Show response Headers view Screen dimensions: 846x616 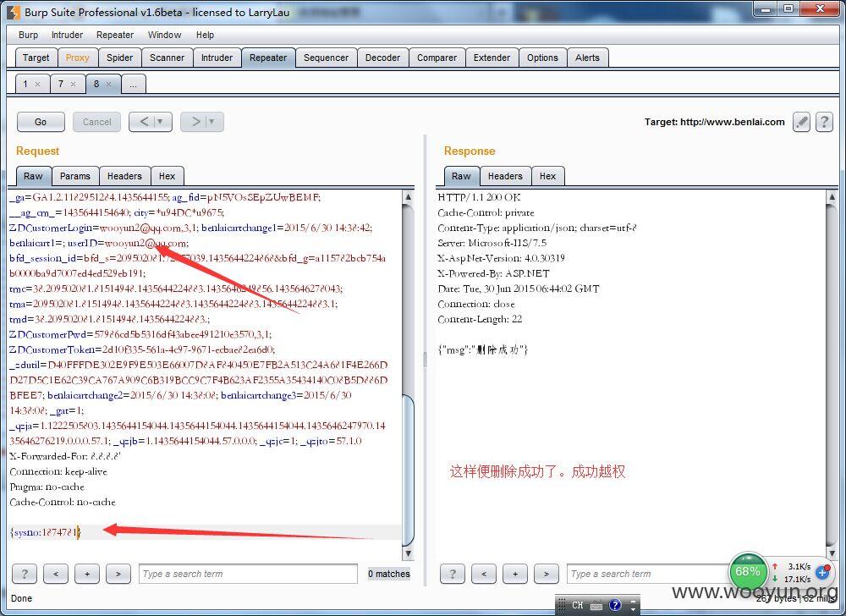[x=505, y=176]
